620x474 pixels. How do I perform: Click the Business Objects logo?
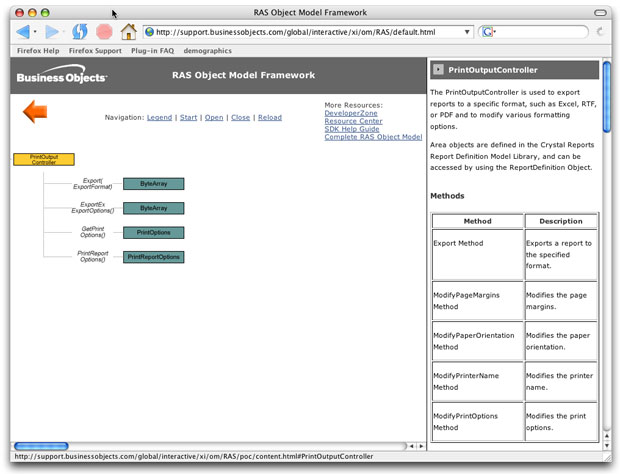pos(62,75)
